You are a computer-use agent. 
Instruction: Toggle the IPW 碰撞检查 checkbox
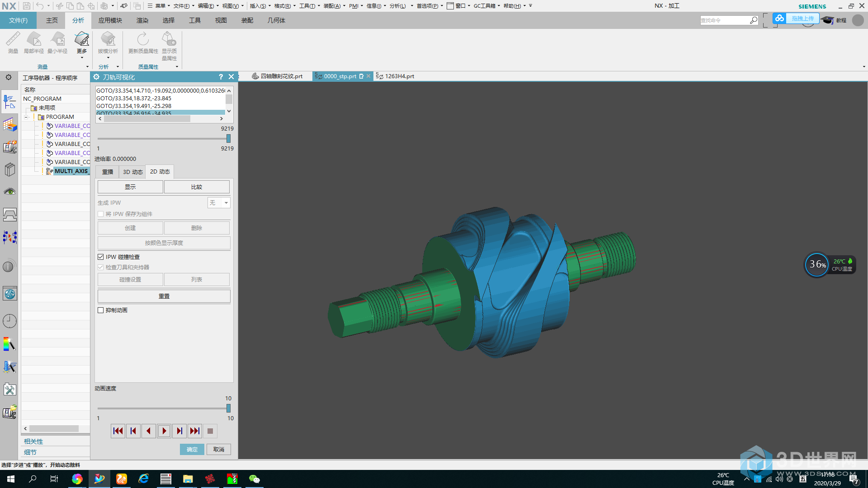[101, 257]
